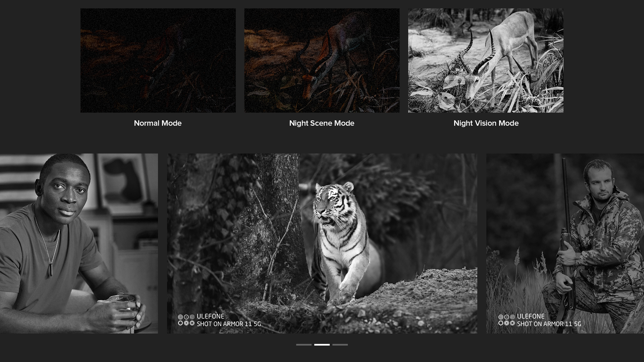Image resolution: width=644 pixels, height=362 pixels.
Task: Go to the first carousel slide indicator
Action: pyautogui.click(x=304, y=345)
